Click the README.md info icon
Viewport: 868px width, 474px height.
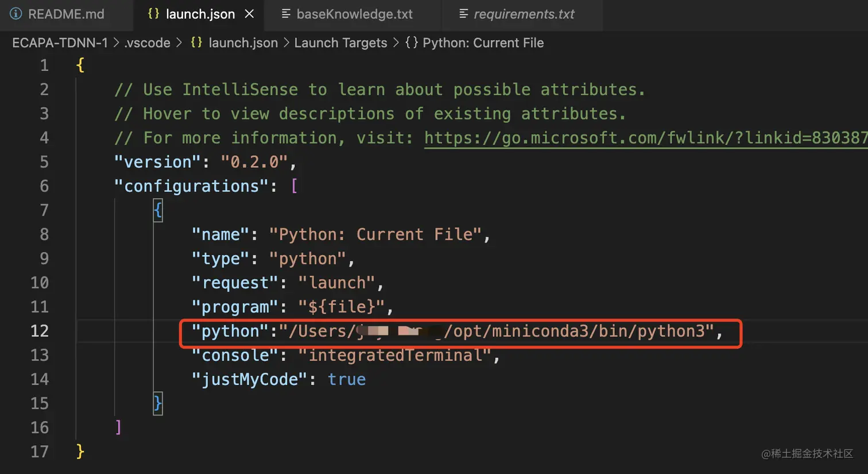(x=16, y=14)
